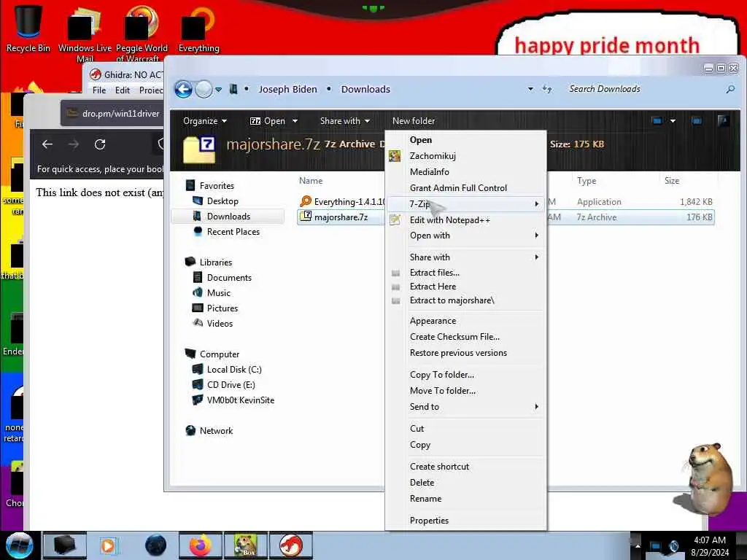Image resolution: width=747 pixels, height=560 pixels.
Task: Choose Appearance in the context menu
Action: 466,321
